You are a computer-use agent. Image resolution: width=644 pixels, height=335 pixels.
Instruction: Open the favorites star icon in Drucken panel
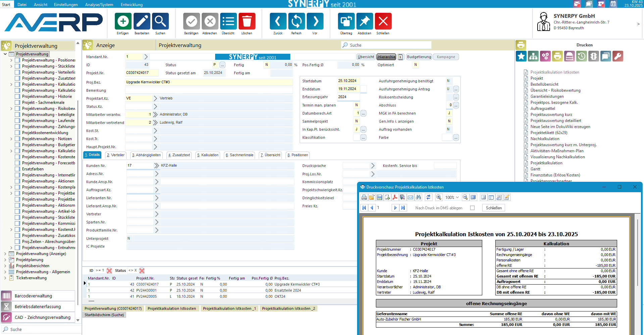[521, 56]
